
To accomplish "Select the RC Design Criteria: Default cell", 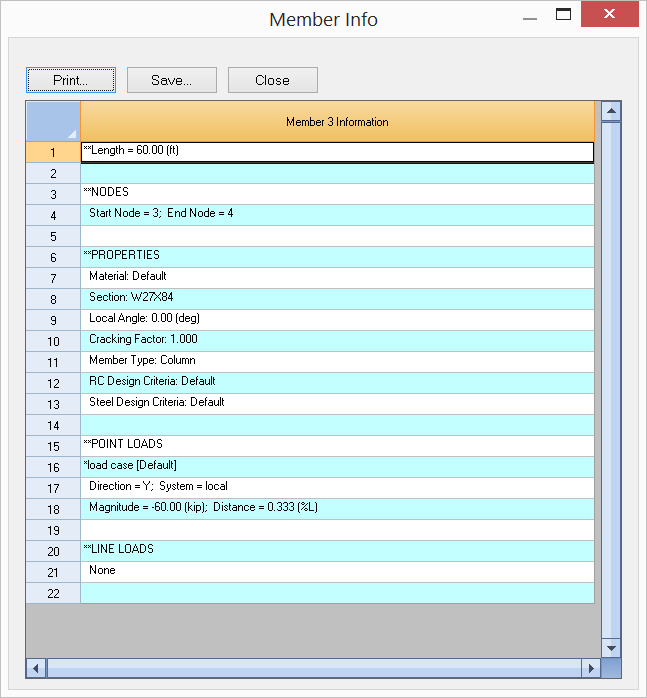I will pos(337,383).
